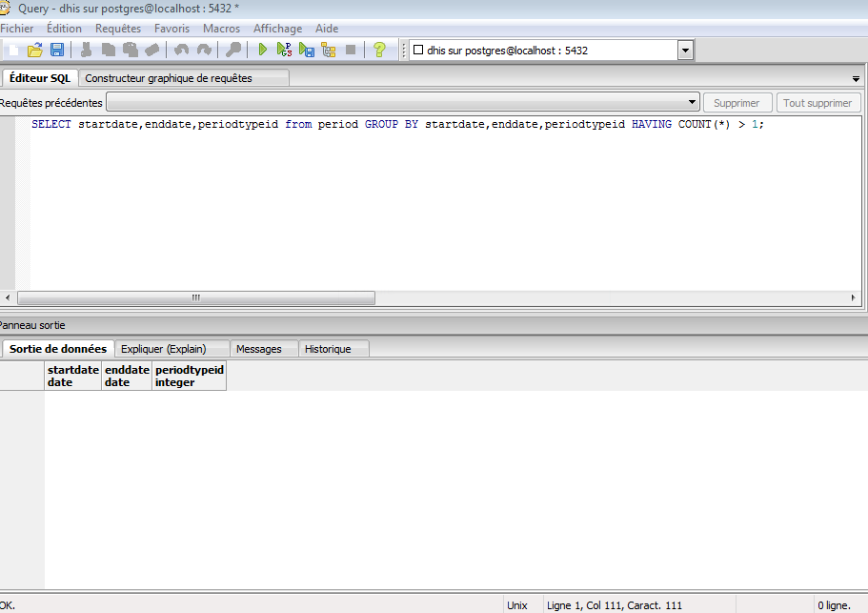Open the Favoris menu
868x613 pixels.
click(172, 29)
